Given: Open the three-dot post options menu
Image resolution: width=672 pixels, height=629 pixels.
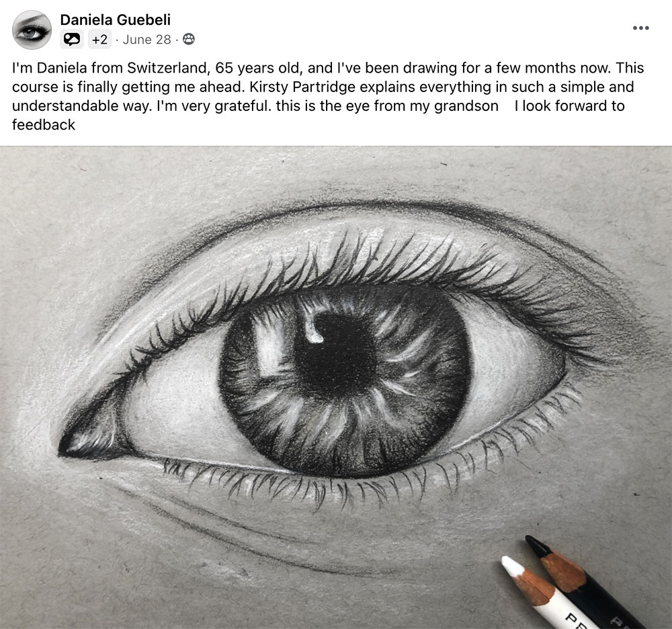Looking at the screenshot, I should (x=640, y=28).
